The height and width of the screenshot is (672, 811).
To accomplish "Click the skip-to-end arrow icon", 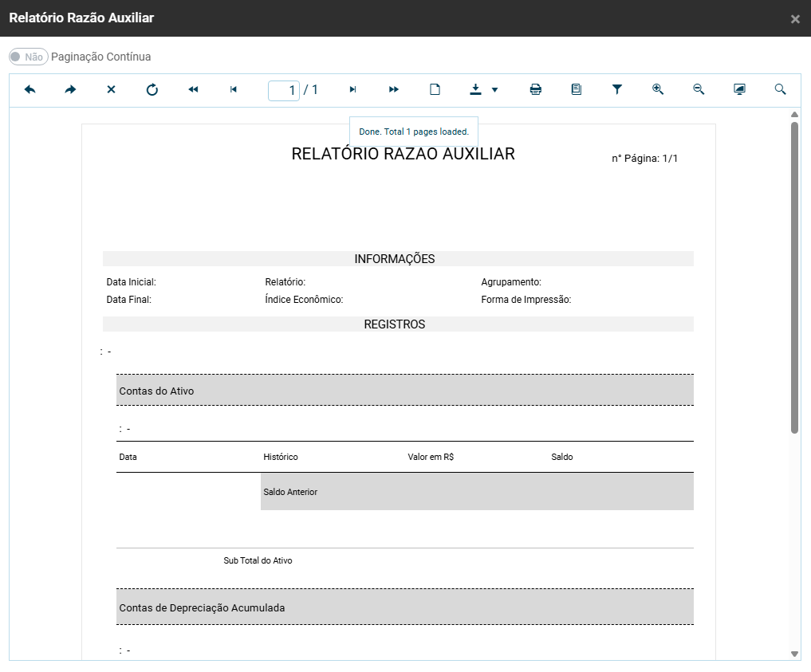I will (x=353, y=90).
